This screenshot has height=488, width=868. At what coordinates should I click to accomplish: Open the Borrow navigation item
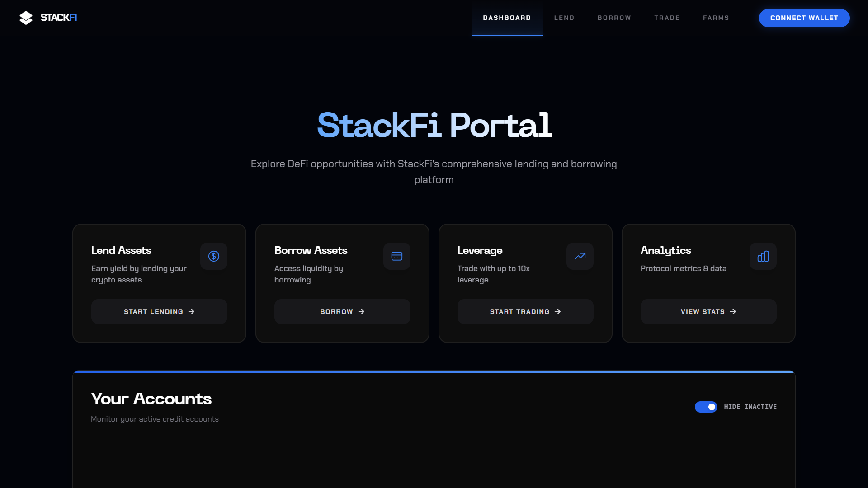pos(614,18)
